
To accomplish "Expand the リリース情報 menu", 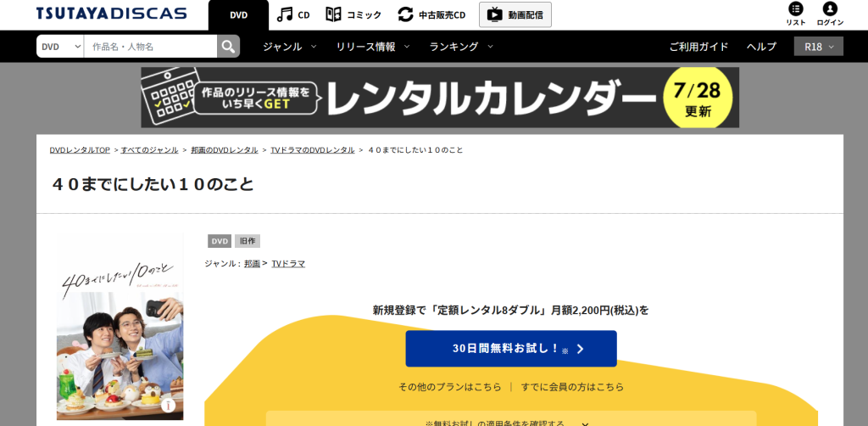I will [x=373, y=47].
